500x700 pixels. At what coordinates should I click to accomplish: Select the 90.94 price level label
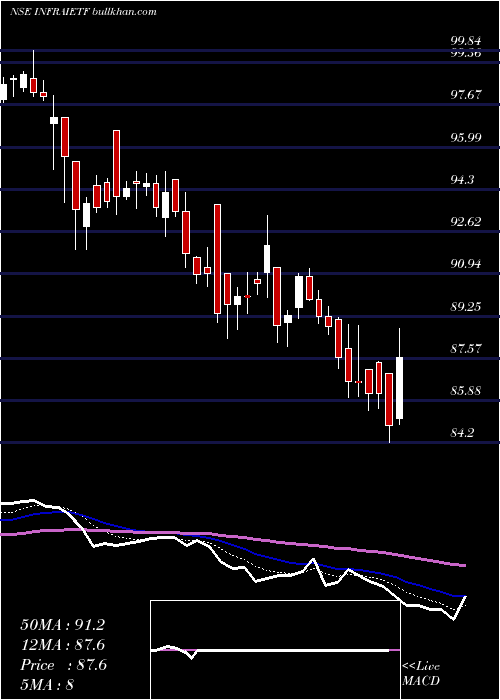466,264
